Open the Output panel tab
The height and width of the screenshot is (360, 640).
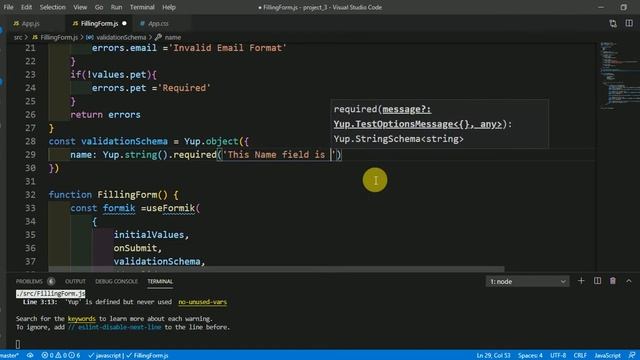click(76, 281)
